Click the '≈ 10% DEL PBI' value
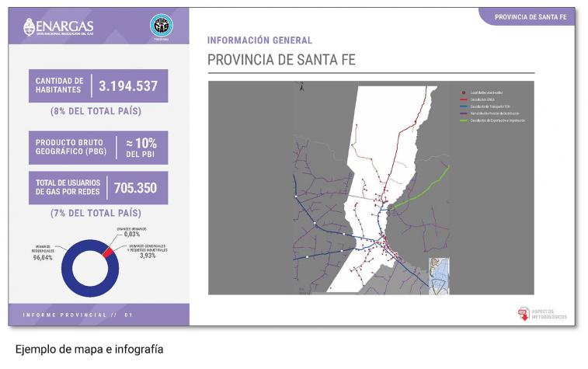The image size is (588, 369). 141,148
